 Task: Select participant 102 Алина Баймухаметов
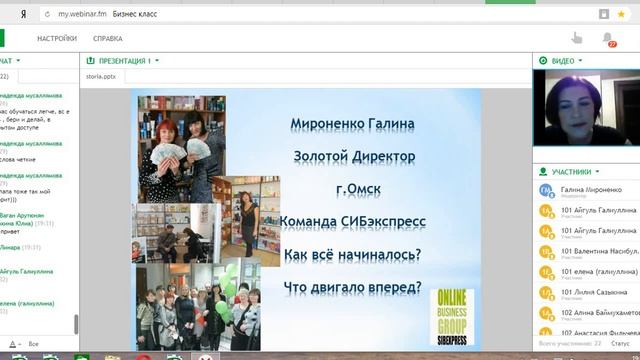coord(600,313)
